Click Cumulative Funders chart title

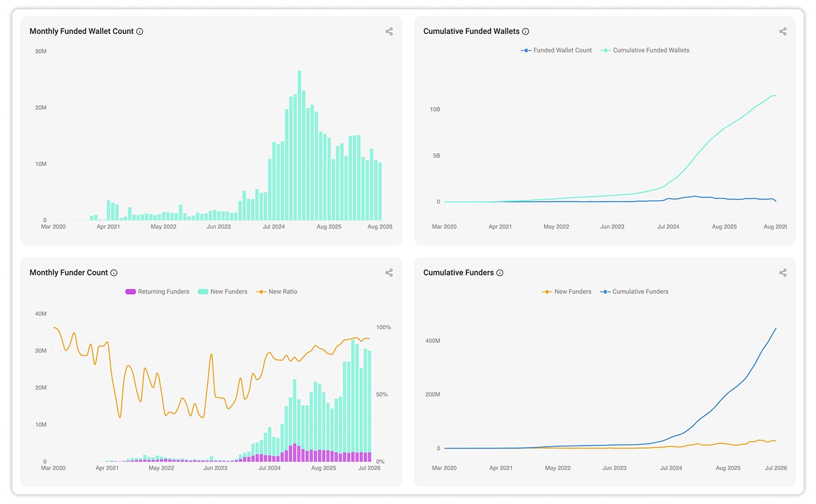click(459, 272)
